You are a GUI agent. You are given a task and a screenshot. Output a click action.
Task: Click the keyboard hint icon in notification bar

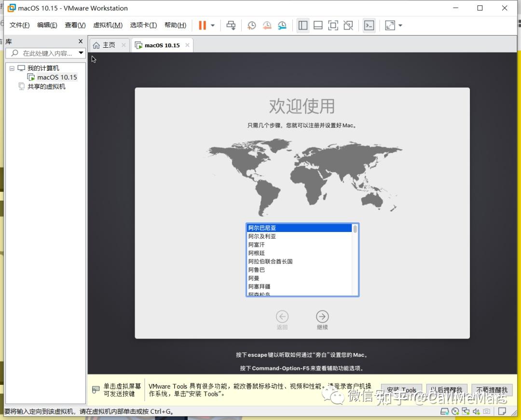[x=96, y=390]
